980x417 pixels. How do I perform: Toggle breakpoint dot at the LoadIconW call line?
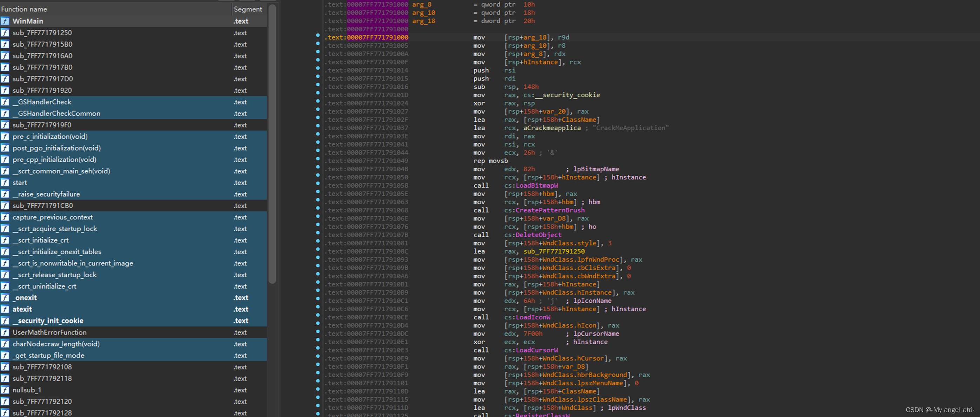point(318,315)
